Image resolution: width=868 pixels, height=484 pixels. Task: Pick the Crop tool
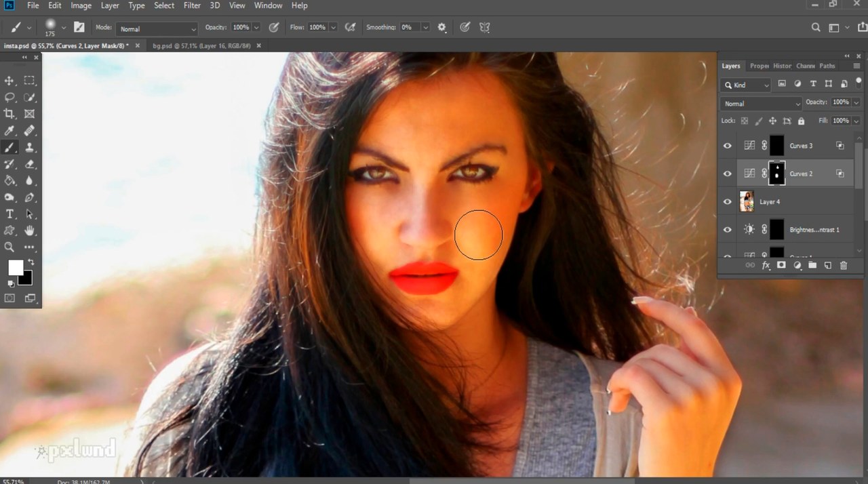(9, 114)
